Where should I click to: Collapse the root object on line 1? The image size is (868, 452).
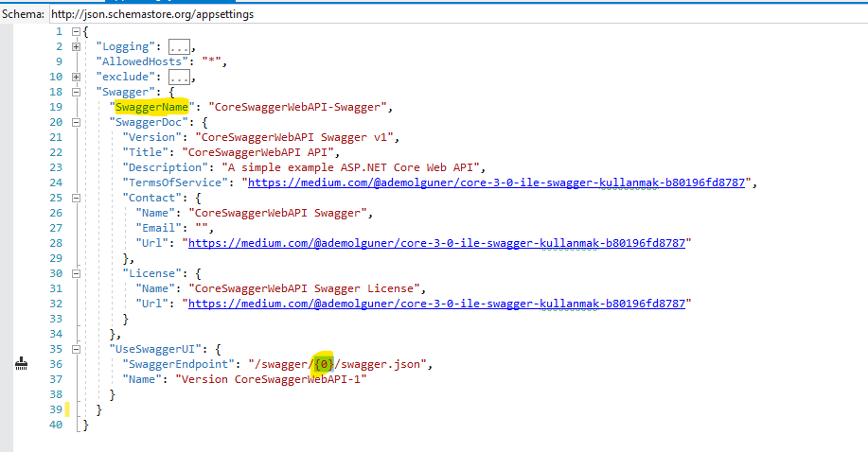click(77, 31)
